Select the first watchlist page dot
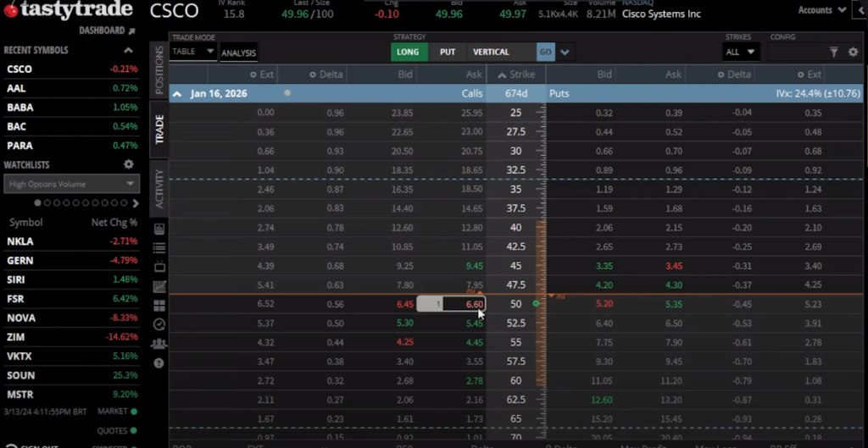This screenshot has width=868, height=448. tap(38, 203)
